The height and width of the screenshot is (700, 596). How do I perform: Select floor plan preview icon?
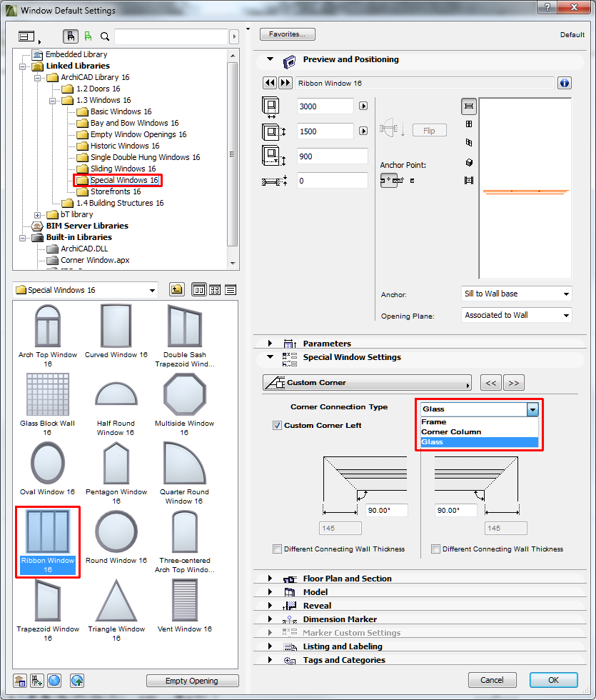(x=469, y=106)
